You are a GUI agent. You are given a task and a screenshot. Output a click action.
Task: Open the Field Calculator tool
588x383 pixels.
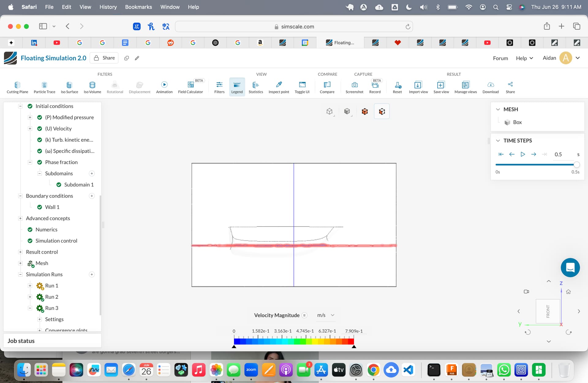click(x=190, y=87)
